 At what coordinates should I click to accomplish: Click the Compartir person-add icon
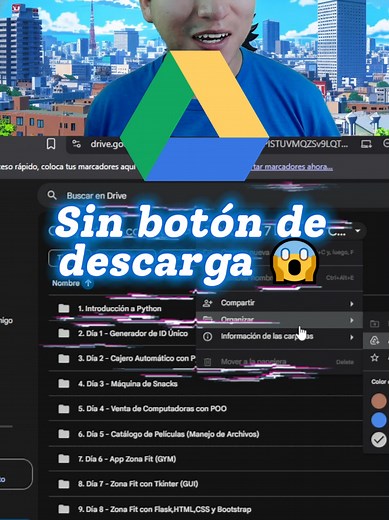pyautogui.click(x=207, y=303)
